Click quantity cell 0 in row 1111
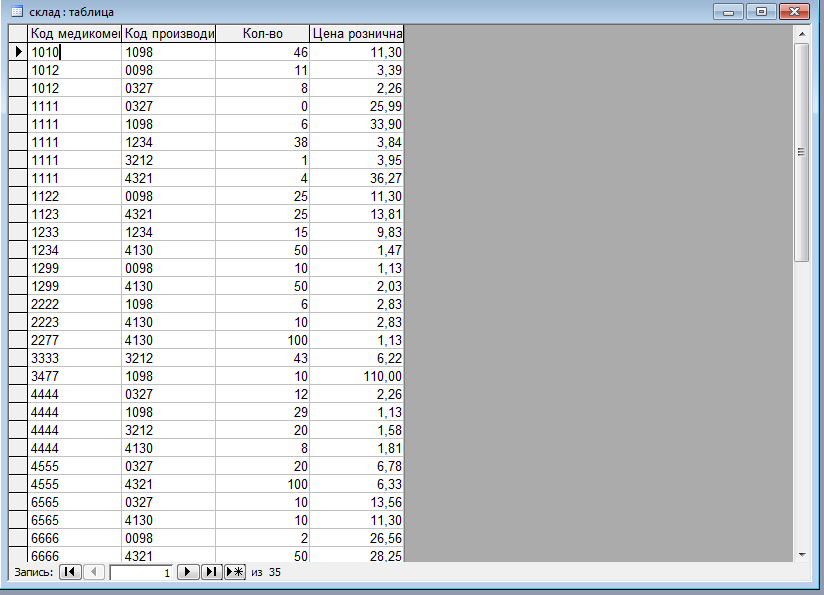Screen dimensions: 824x595 (263, 106)
